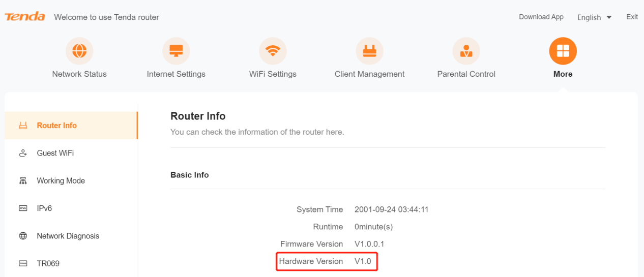
Task: Click the IPv6 sidebar icon
Action: click(x=23, y=208)
